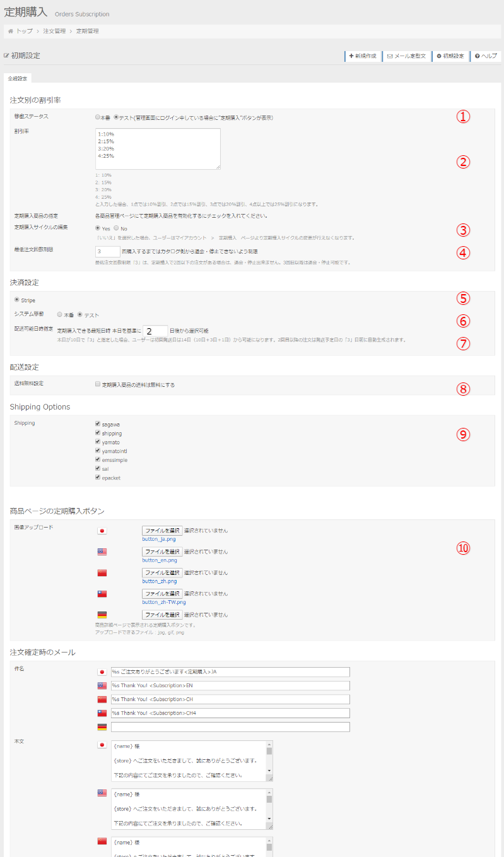Screen dimensions: 504x857
Task: Click the China flag beside the CH subject field
Action: (102, 699)
